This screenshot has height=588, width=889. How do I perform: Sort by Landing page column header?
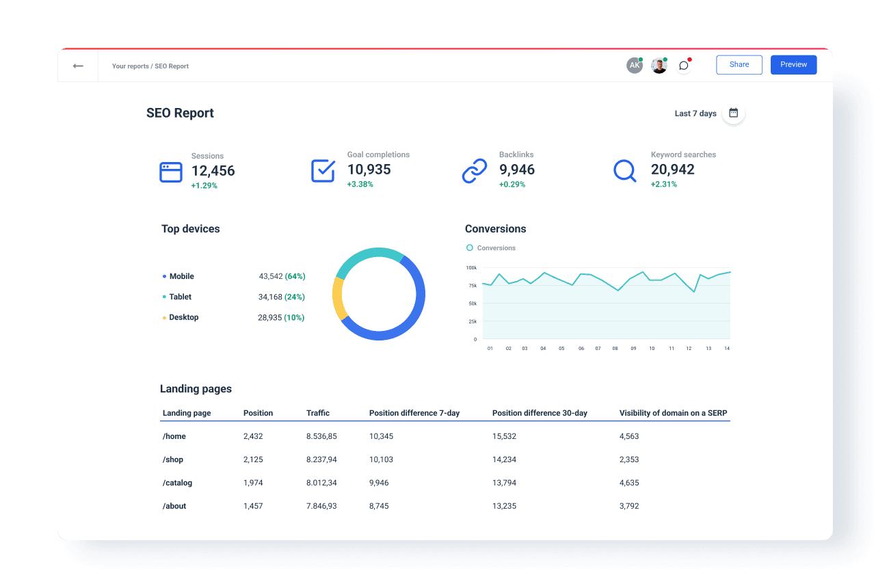(x=187, y=413)
